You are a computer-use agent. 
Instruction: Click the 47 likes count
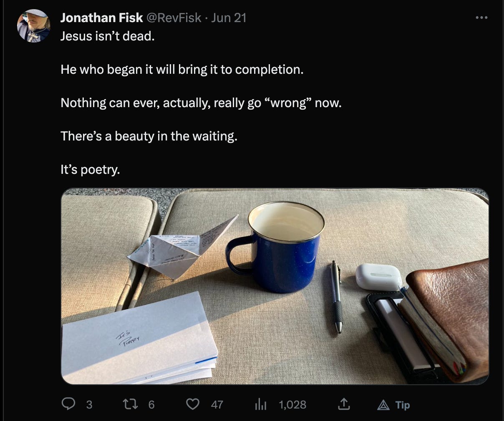pos(217,404)
